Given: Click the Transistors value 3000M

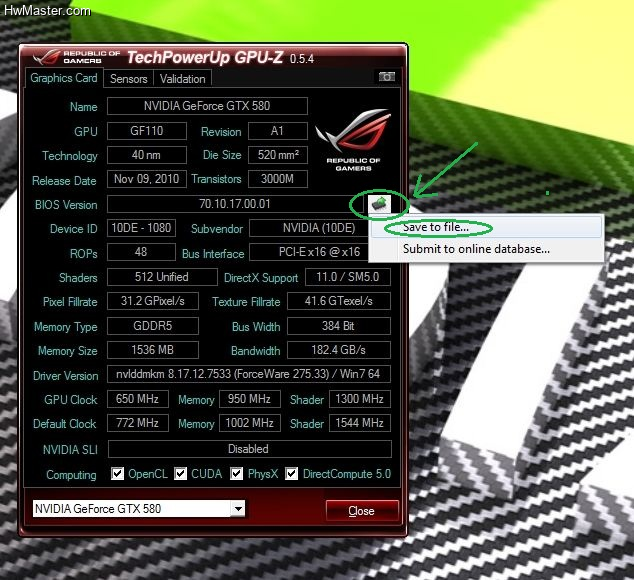Looking at the screenshot, I should pos(277,179).
